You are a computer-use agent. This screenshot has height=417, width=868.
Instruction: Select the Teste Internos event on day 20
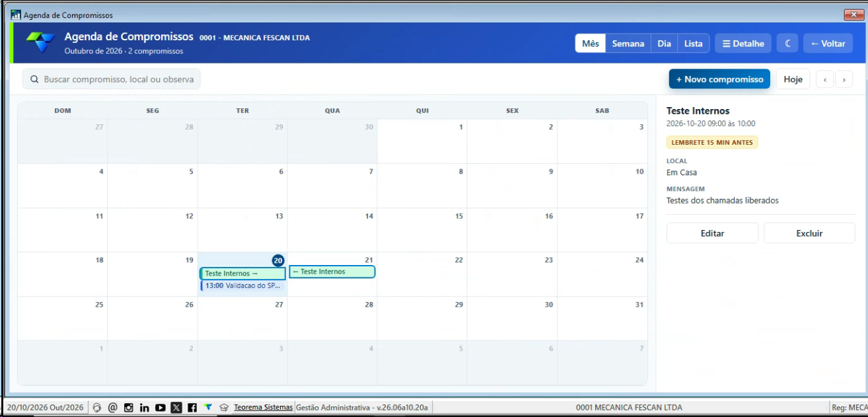tap(243, 274)
